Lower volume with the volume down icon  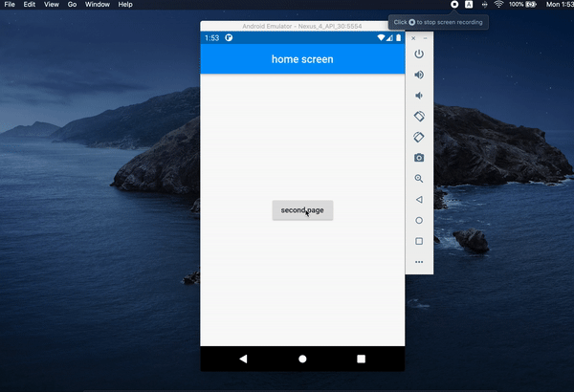click(x=419, y=96)
